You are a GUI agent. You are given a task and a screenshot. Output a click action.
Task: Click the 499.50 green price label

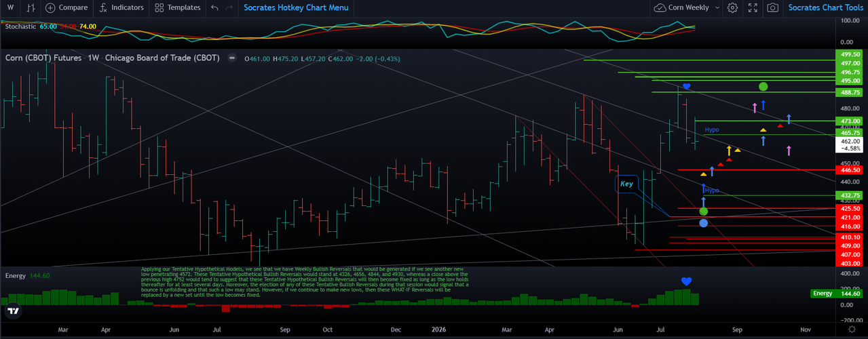click(x=850, y=54)
